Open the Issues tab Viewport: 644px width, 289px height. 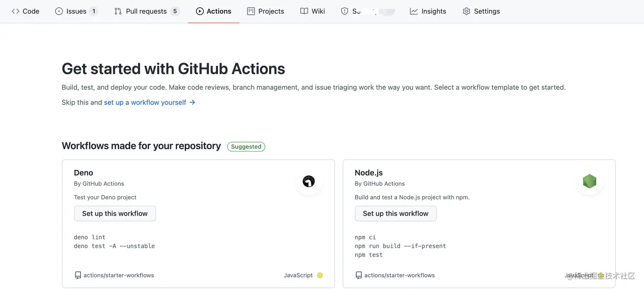77,11
